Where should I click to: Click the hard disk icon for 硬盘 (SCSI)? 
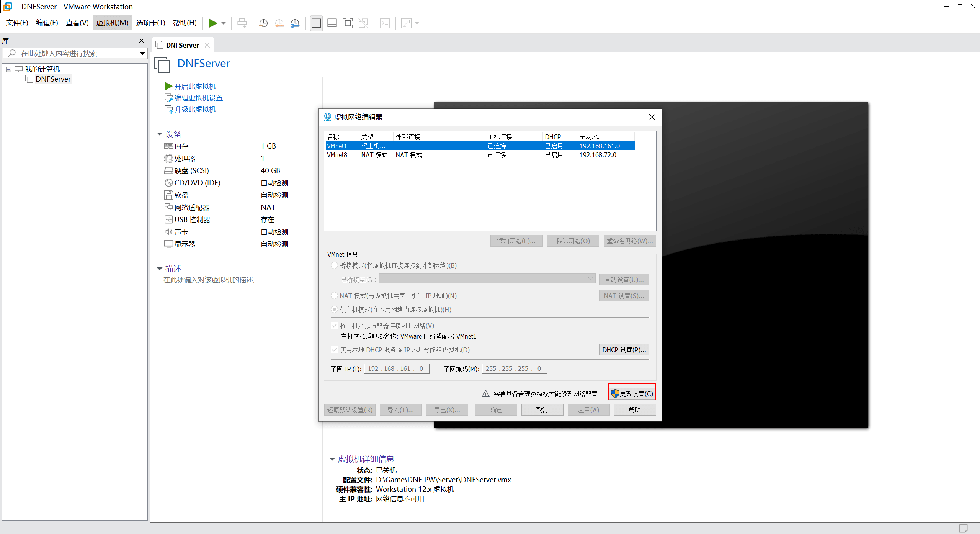pos(168,170)
